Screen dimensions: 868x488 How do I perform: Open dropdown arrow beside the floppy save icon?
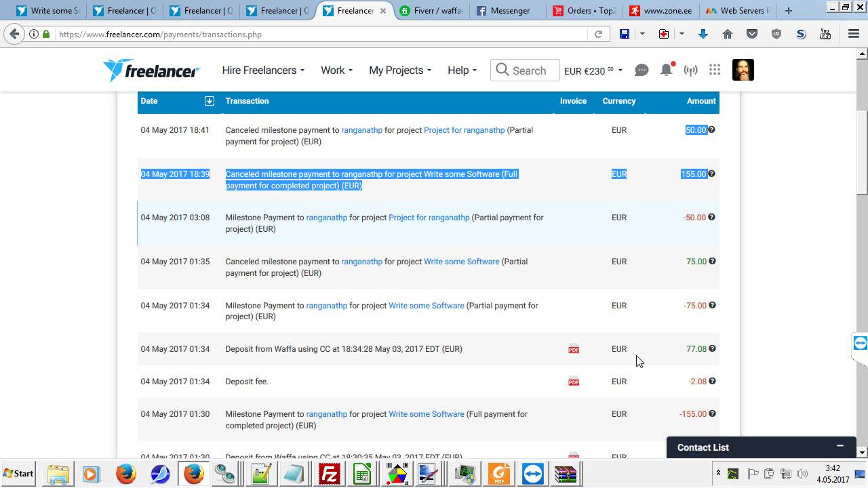(x=642, y=35)
